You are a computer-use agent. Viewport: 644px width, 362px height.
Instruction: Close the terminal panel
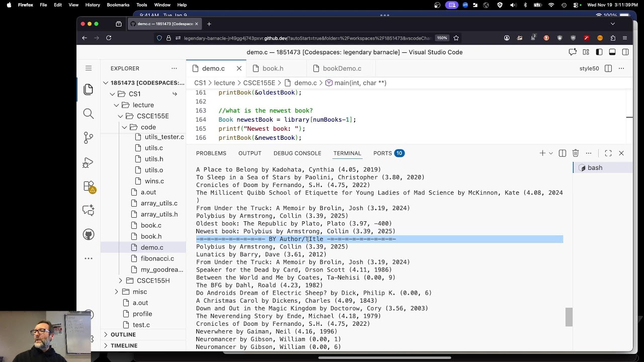click(621, 153)
